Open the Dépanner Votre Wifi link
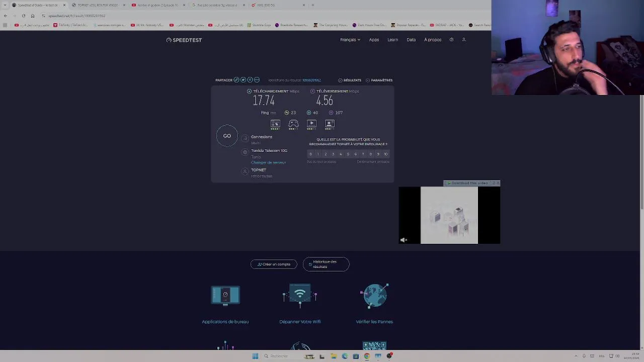The image size is (644, 362). point(300,322)
